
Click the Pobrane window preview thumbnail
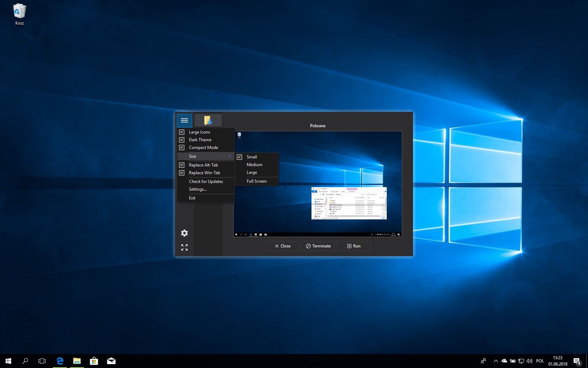tap(318, 184)
